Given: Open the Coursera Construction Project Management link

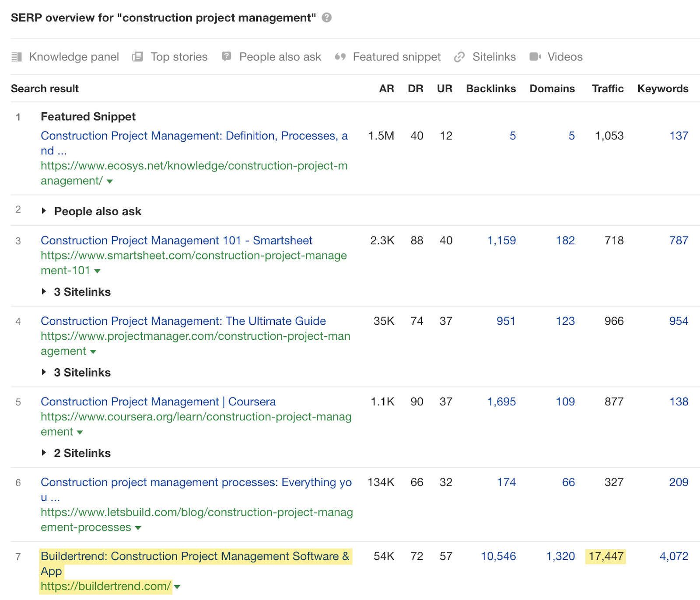Looking at the screenshot, I should (x=157, y=401).
